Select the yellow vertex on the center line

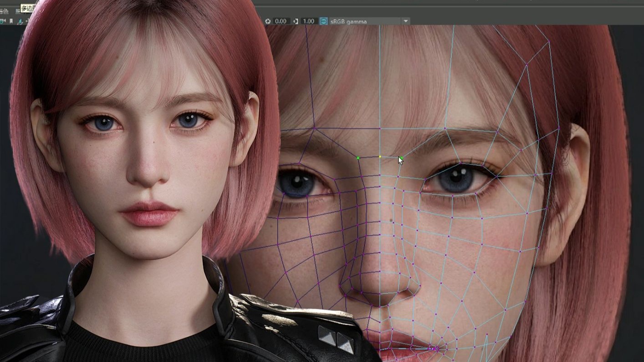click(380, 157)
